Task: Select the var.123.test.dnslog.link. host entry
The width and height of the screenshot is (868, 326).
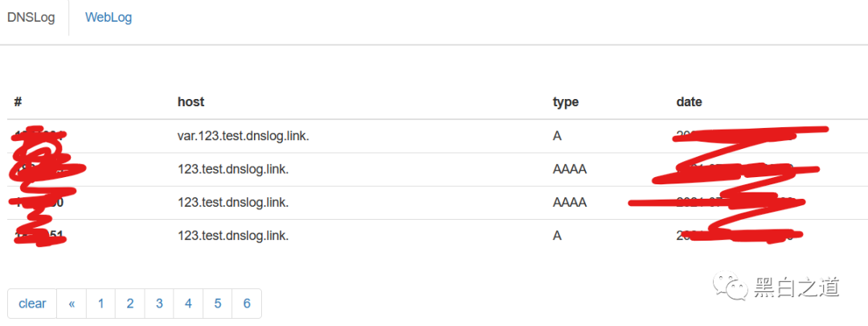Action: tap(243, 136)
